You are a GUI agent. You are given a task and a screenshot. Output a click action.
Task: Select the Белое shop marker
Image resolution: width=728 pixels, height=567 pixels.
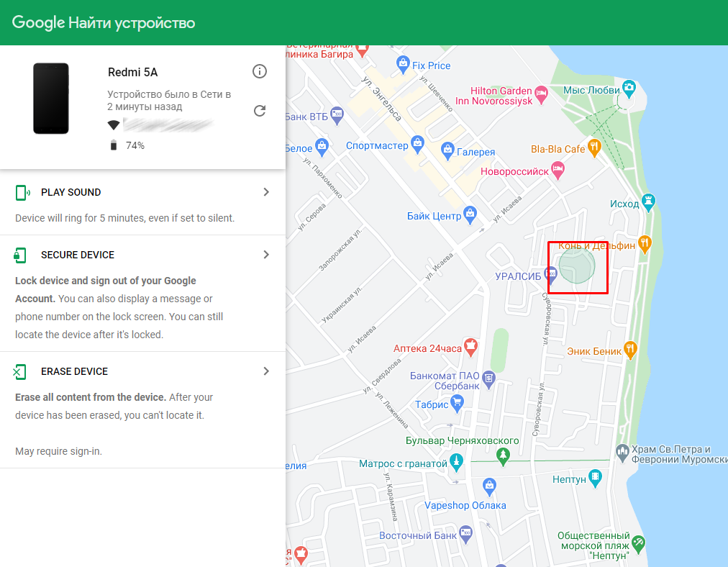[x=322, y=148]
